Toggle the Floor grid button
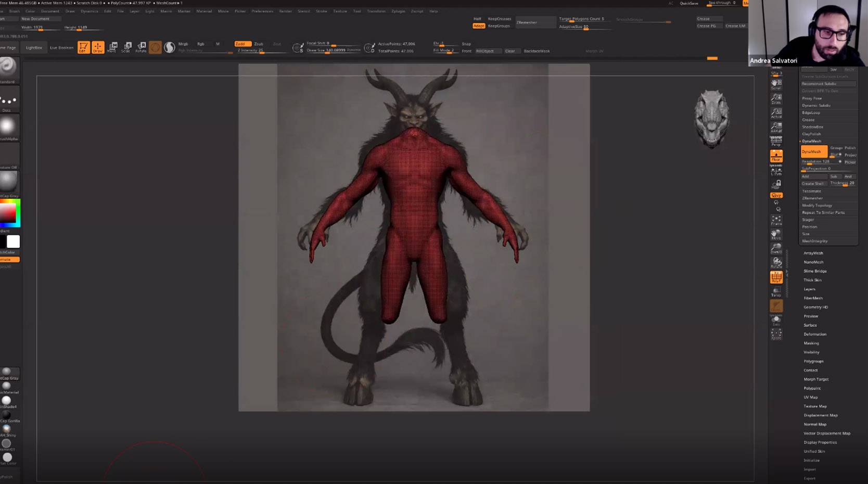 (776, 156)
